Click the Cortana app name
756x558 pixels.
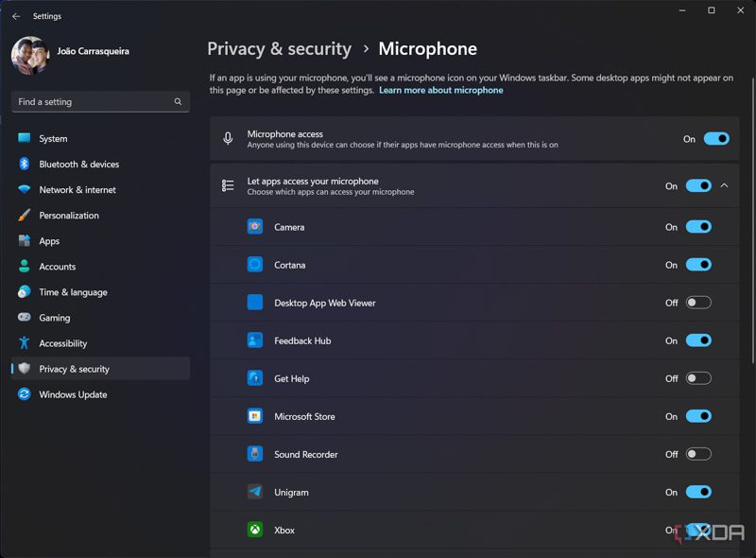[290, 265]
